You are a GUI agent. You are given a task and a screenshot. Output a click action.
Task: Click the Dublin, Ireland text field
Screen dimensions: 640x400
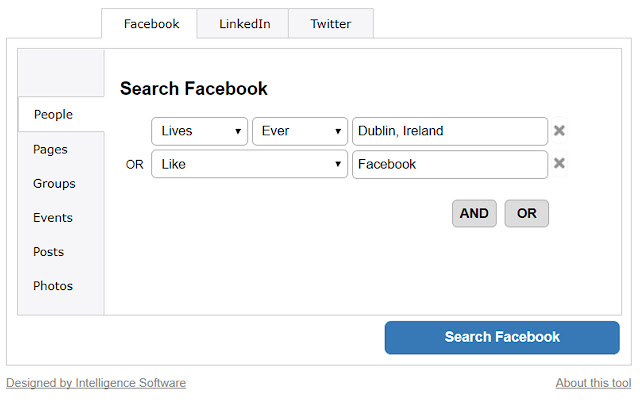pyautogui.click(x=449, y=132)
